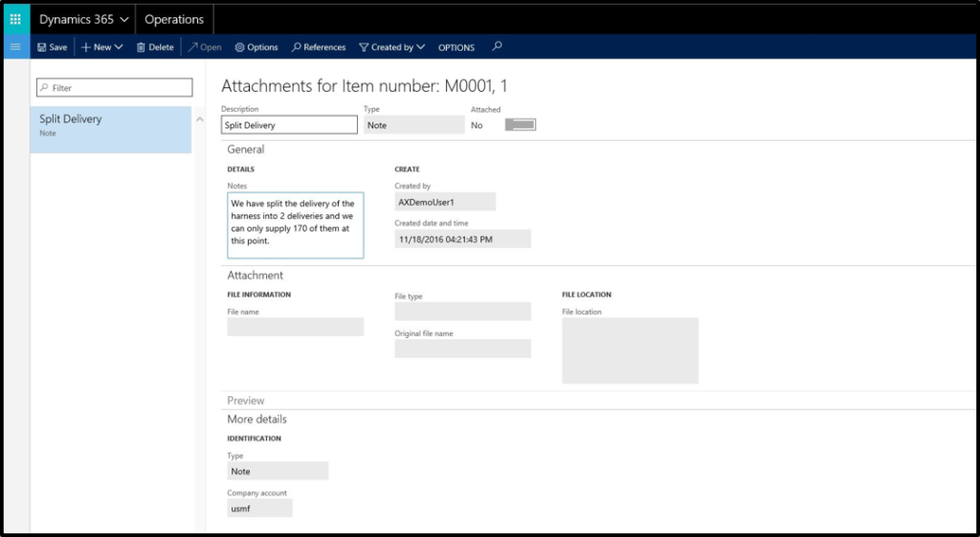Image resolution: width=980 pixels, height=537 pixels.
Task: Click the toolbar search magnifier icon
Action: [x=497, y=46]
